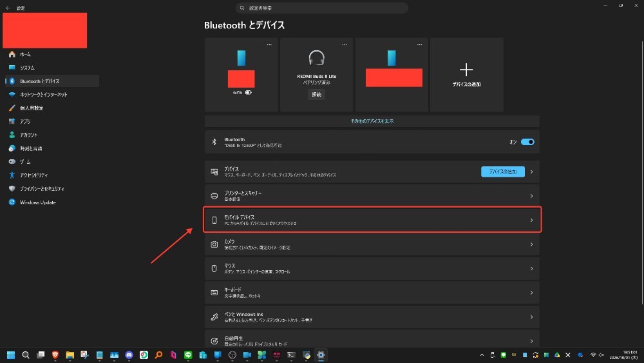Select Bluetooth とデバイス in the sidebar
Screen dimensions: 644x363
(x=52, y=81)
